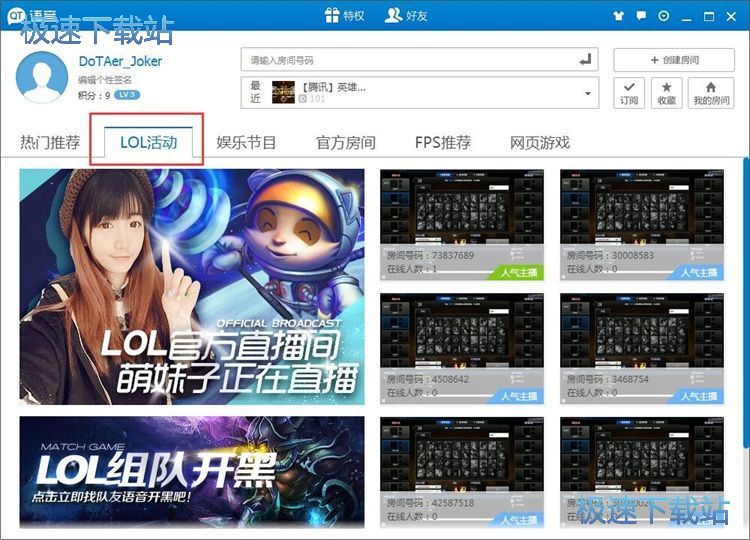Open the skin T-shirt icon
The width and height of the screenshot is (750, 540).
tap(618, 16)
